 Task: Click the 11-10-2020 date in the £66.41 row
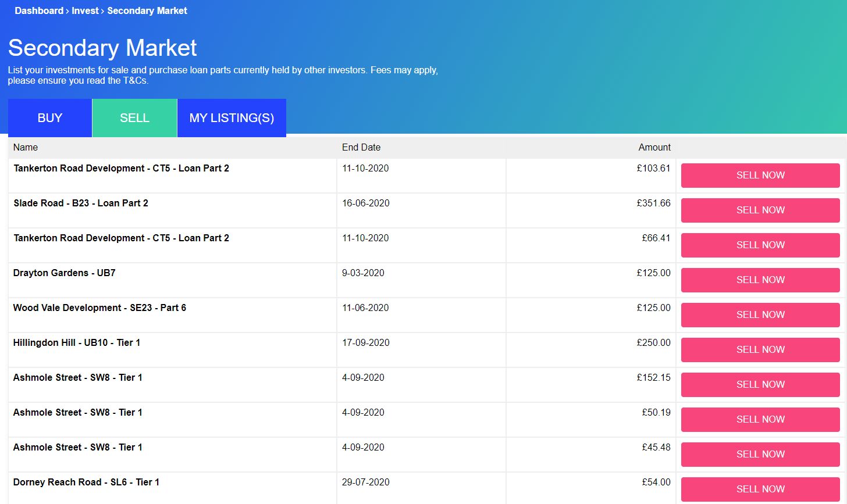365,238
